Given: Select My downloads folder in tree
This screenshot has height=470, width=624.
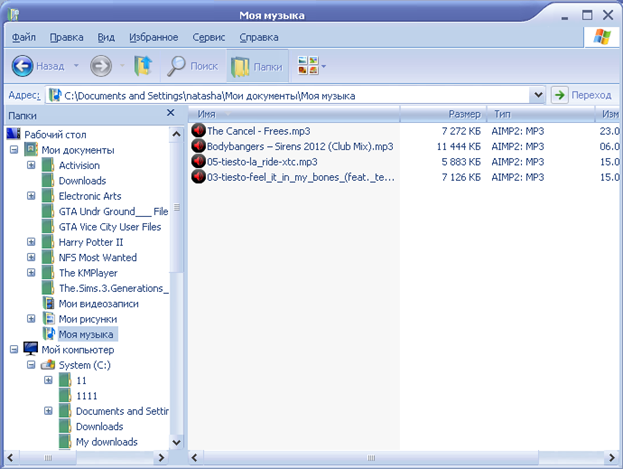Looking at the screenshot, I should 107,442.
